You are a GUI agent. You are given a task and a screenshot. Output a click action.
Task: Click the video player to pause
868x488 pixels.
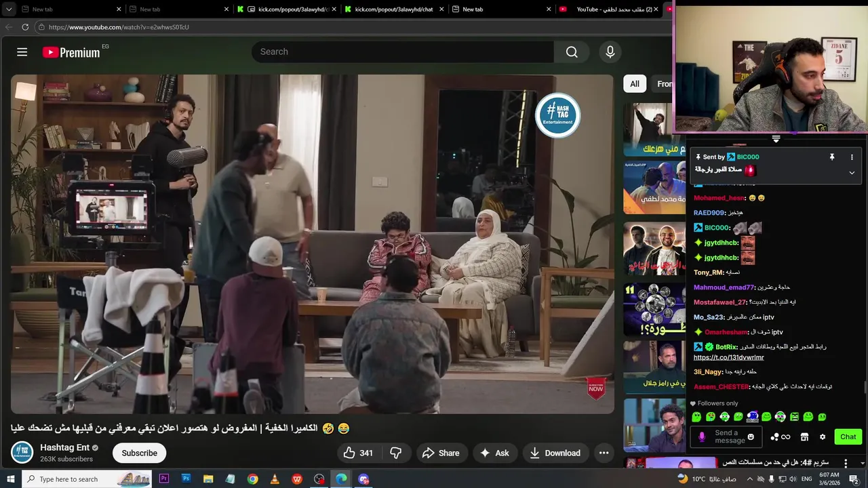pos(312,244)
